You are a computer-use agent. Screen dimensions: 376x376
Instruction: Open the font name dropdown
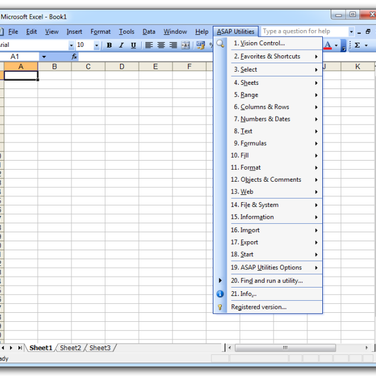click(71, 45)
